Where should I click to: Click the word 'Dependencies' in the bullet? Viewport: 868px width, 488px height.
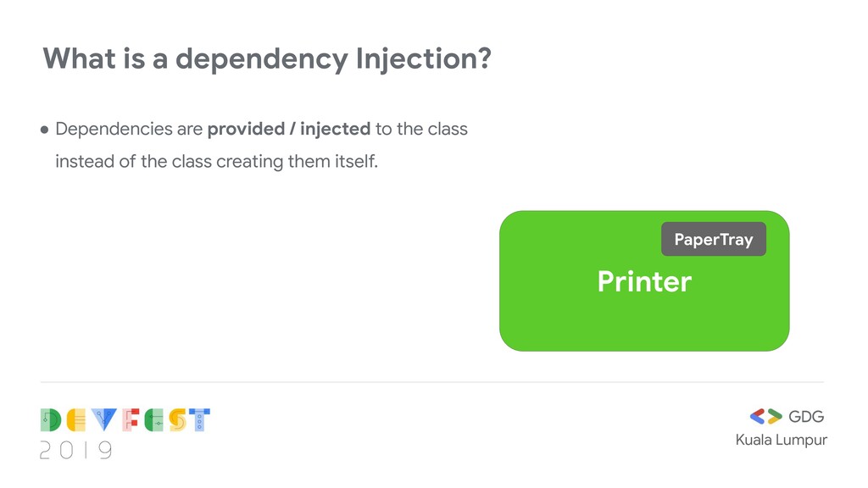(114, 129)
